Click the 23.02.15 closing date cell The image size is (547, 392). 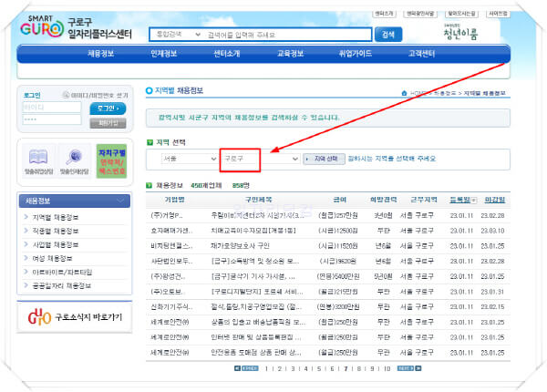492,307
